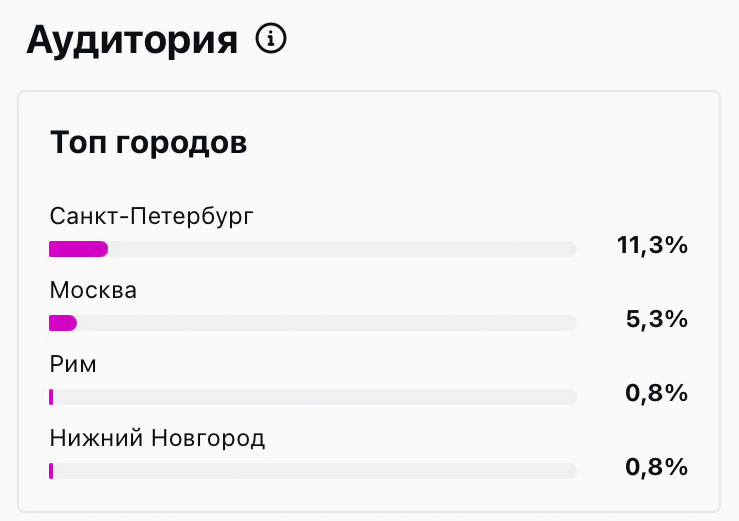This screenshot has height=521, width=739.
Task: Choose the Нижний Новгород city label
Action: tap(157, 438)
